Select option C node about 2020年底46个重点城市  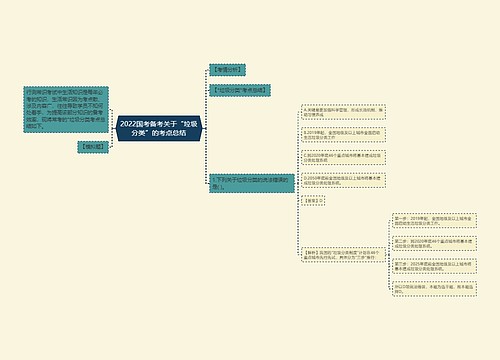coord(343,157)
